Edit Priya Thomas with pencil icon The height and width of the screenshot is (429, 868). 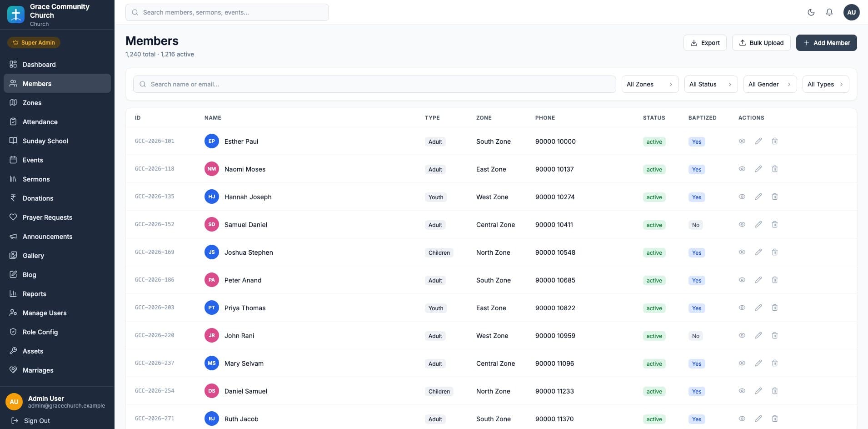pyautogui.click(x=758, y=308)
